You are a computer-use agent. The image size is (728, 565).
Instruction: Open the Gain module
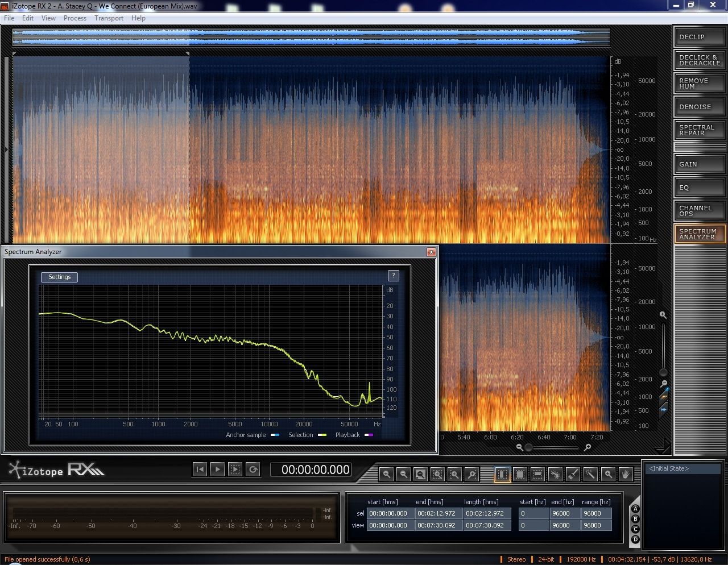[700, 164]
